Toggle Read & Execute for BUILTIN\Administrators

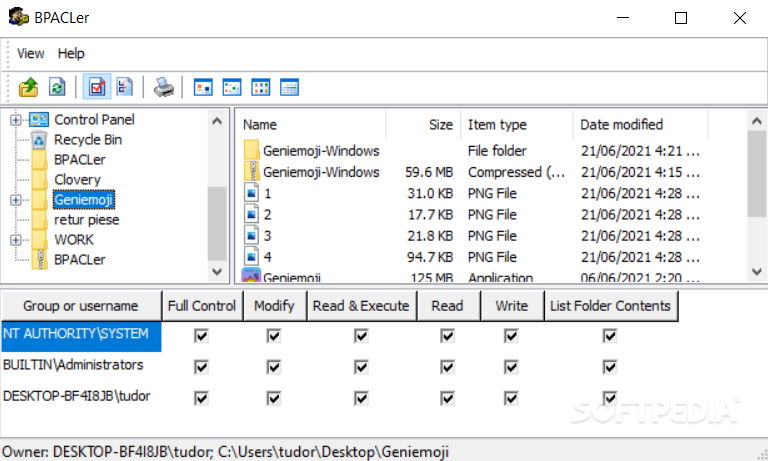click(361, 367)
